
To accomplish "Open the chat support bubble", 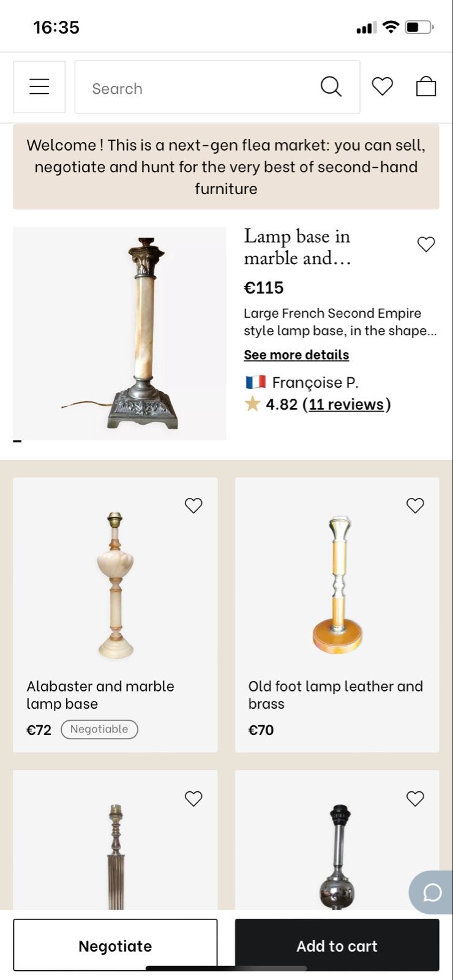I will (431, 892).
